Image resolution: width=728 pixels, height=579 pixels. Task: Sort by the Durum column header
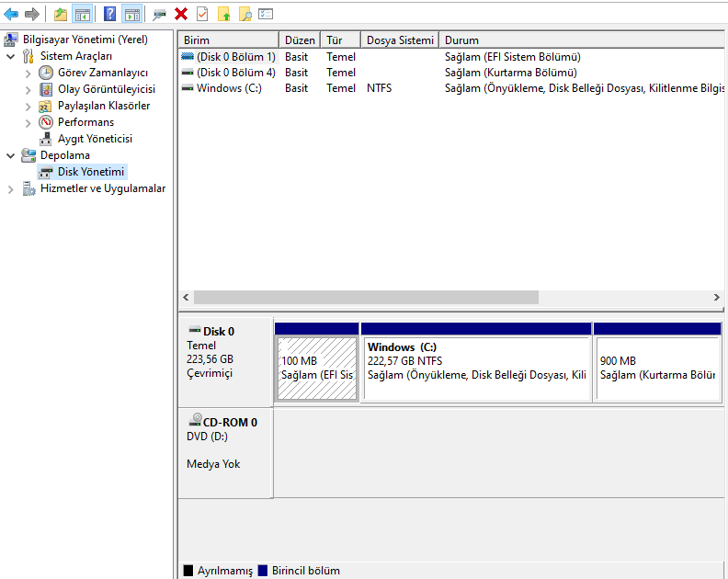pos(582,40)
